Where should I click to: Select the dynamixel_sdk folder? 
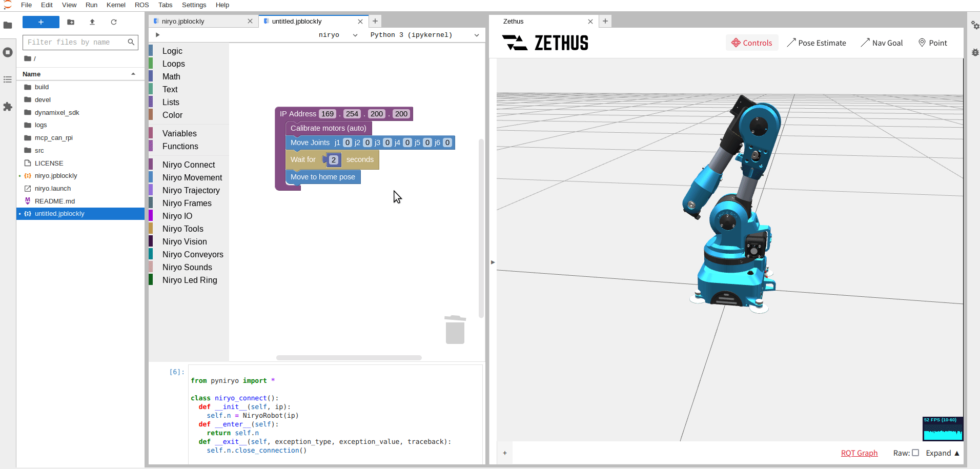coord(80,112)
